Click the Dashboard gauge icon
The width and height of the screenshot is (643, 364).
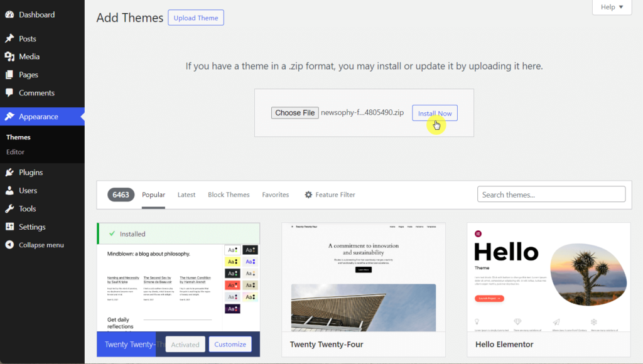pyautogui.click(x=9, y=14)
